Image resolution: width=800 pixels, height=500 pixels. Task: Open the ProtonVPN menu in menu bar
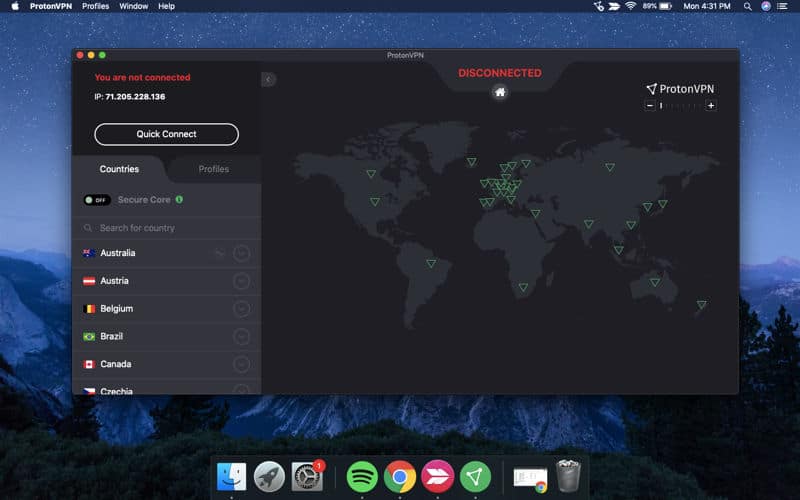(x=51, y=6)
